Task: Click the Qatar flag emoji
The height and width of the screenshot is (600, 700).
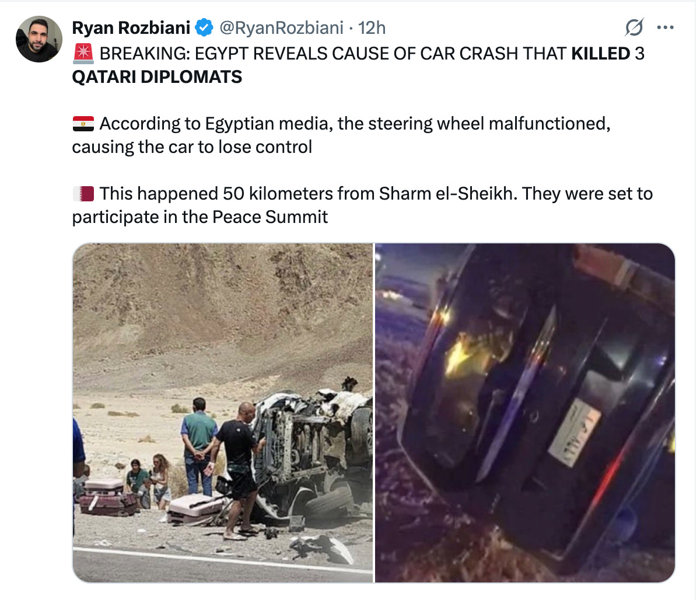Action: 83,194
